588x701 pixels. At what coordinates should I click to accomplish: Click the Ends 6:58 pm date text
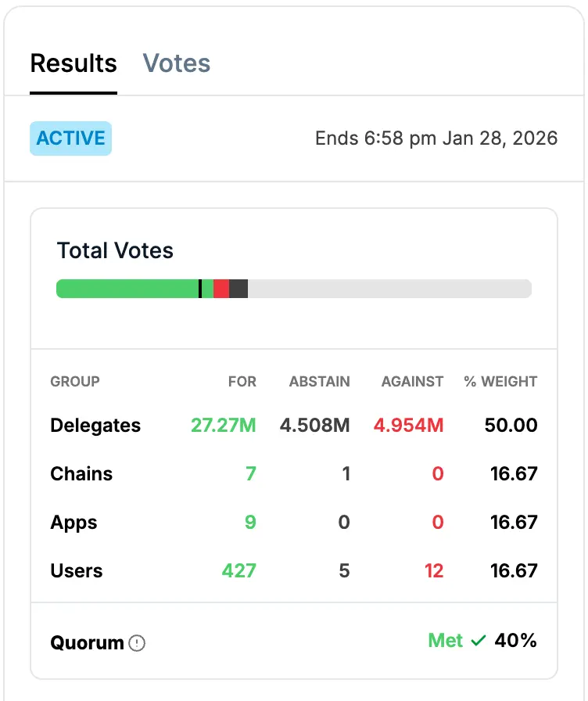click(x=437, y=138)
